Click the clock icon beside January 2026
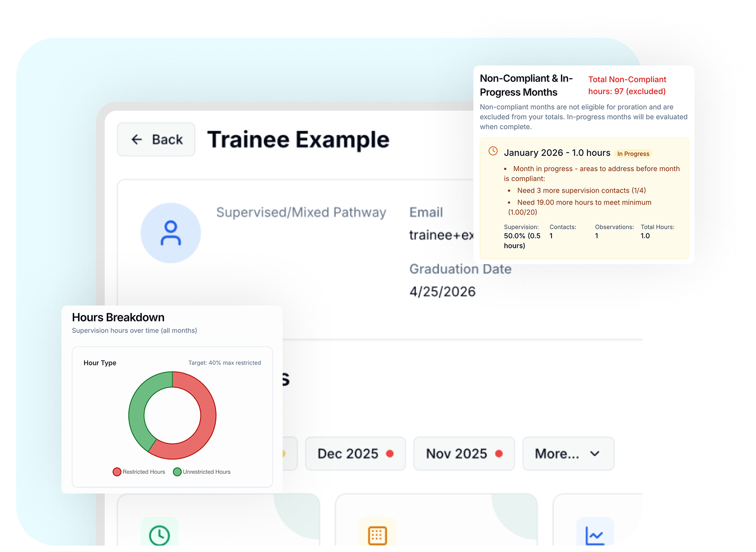This screenshot has height=552, width=756. click(493, 152)
